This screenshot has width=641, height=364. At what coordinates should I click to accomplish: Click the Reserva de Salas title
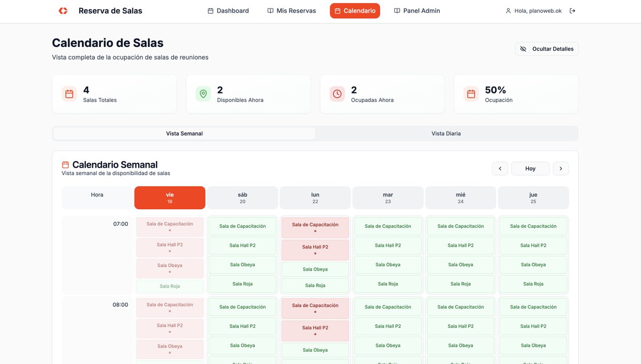coord(111,11)
